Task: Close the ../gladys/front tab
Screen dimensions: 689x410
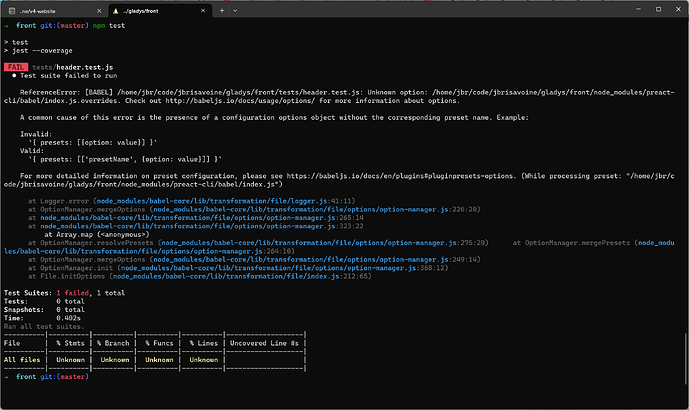Action: 203,11
